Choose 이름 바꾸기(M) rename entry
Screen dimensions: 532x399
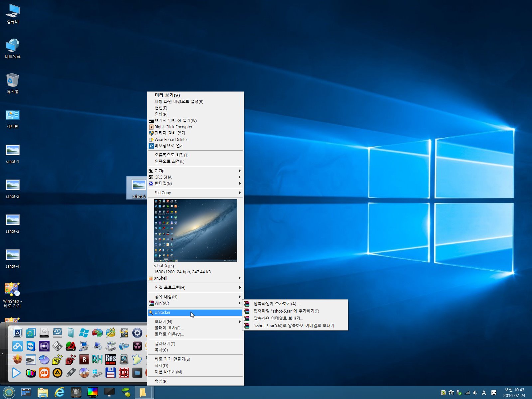pyautogui.click(x=195, y=372)
